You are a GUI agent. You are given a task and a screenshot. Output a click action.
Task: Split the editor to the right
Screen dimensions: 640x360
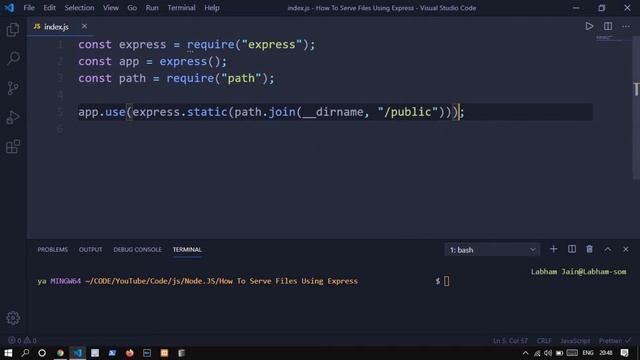pyautogui.click(x=608, y=27)
